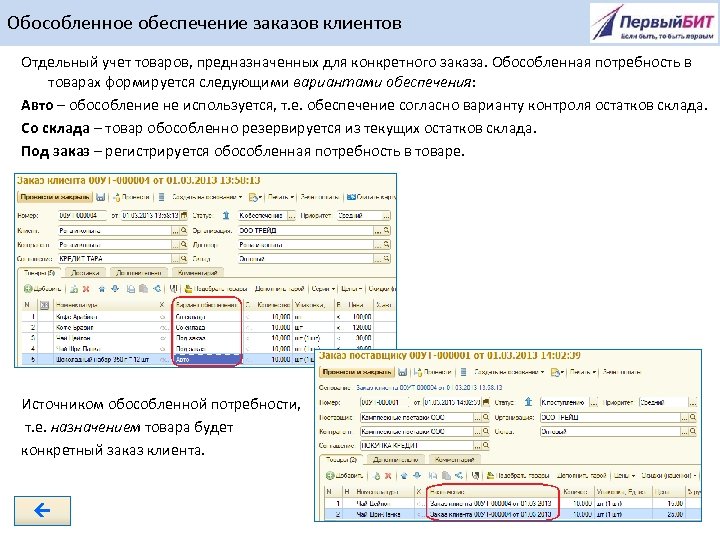
Task: Click status up-arrow icon in Заказ клиента
Action: tap(225, 215)
